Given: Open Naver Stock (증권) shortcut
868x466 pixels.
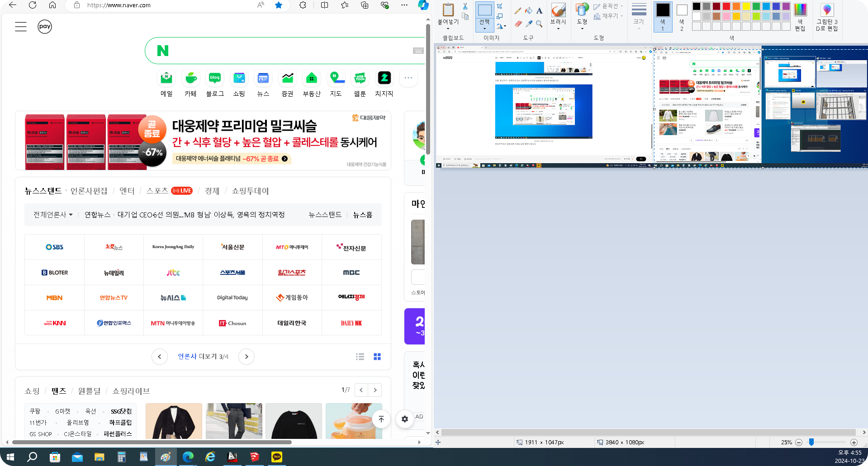Looking at the screenshot, I should coord(288,84).
